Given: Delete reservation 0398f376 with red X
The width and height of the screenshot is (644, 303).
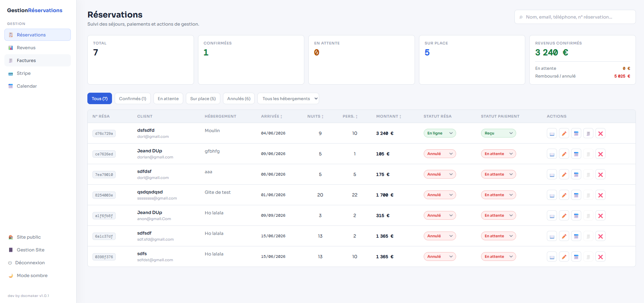Looking at the screenshot, I should tap(600, 257).
